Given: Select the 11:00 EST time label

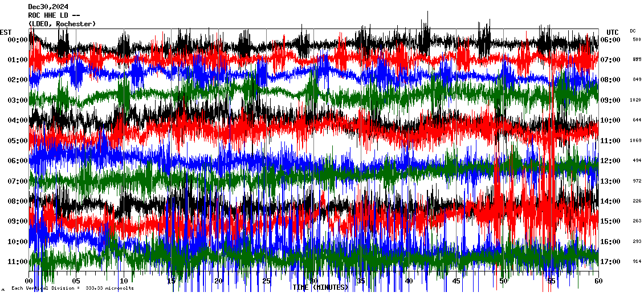Looking at the screenshot, I should [x=17, y=261].
